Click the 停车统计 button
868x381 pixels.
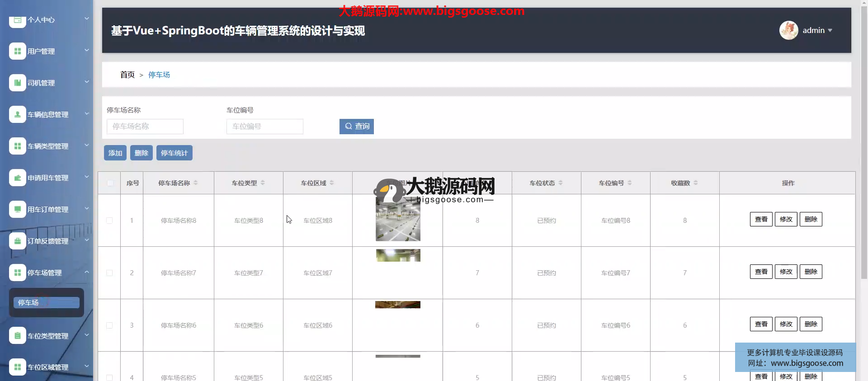[174, 153]
